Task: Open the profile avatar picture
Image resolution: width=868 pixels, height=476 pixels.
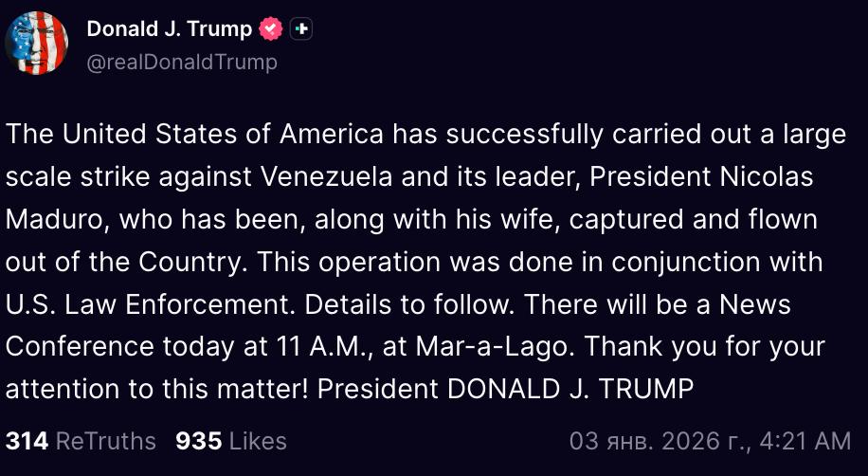Action: [x=36, y=43]
